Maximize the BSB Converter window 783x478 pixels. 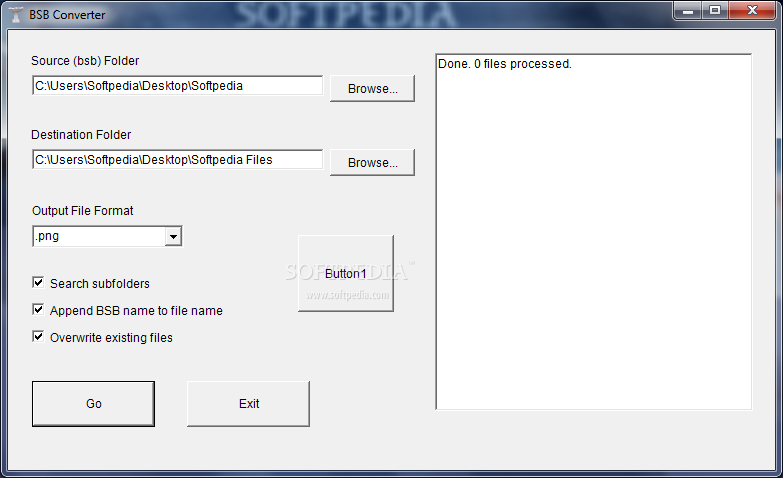click(x=715, y=10)
